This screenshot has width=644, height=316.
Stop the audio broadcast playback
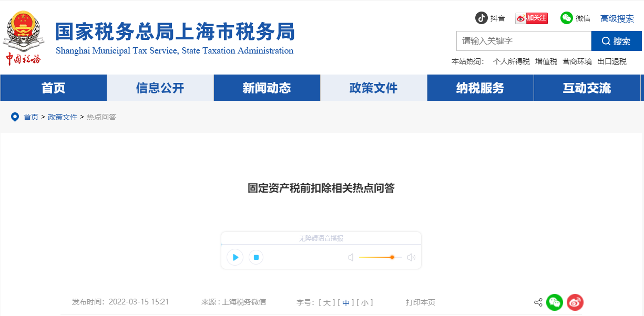256,257
